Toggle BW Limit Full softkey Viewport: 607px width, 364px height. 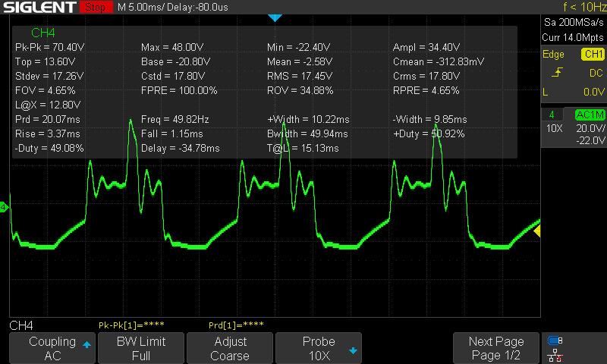pyautogui.click(x=141, y=348)
